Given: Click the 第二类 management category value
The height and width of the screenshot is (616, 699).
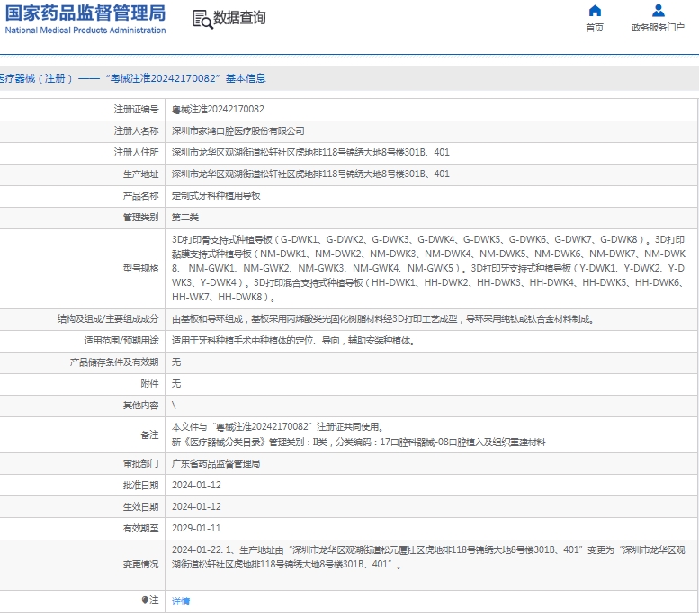Looking at the screenshot, I should pyautogui.click(x=185, y=218).
